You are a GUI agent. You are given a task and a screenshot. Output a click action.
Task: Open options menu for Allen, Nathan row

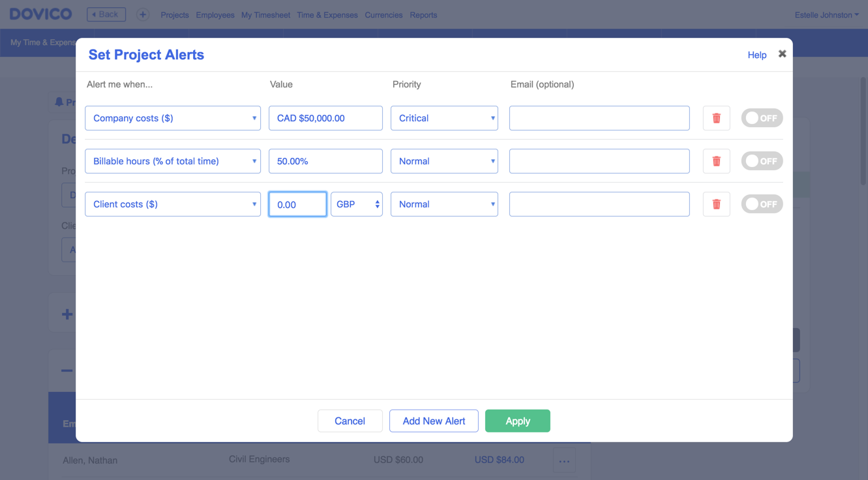click(x=564, y=460)
